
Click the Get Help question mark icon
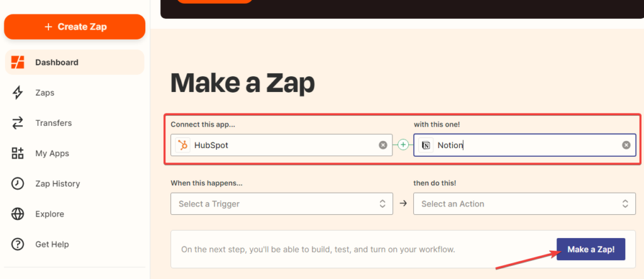[x=18, y=244]
